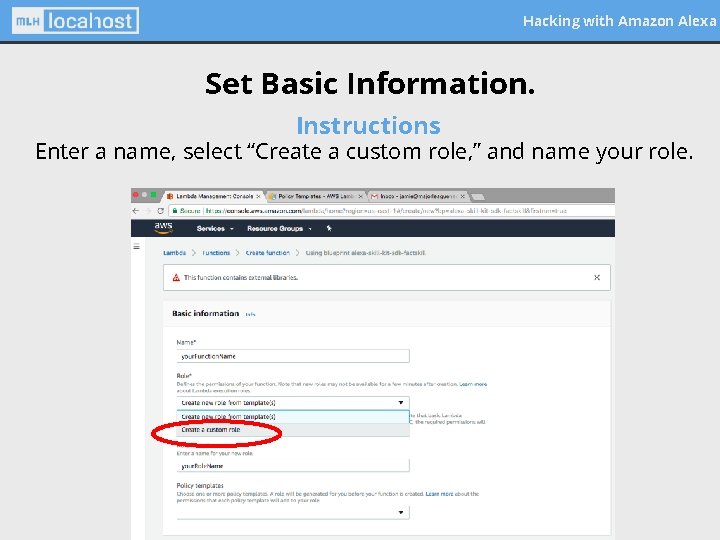Click the AWS logo in the console header
This screenshot has height=540, width=720.
[x=163, y=228]
